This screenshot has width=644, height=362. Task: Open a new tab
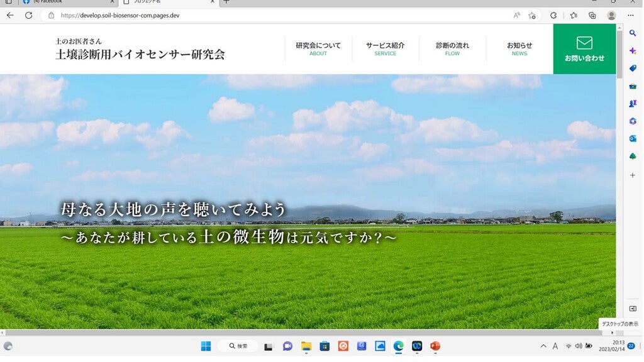226,2
